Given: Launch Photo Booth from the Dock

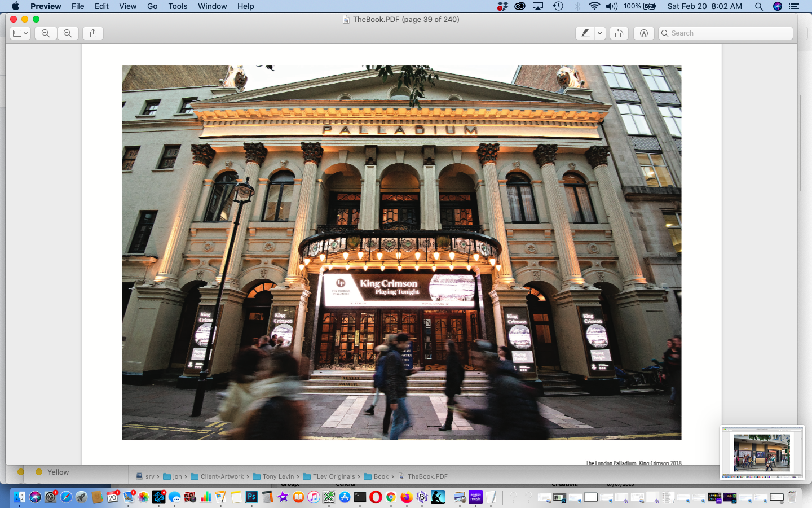Looking at the screenshot, I should (x=190, y=497).
